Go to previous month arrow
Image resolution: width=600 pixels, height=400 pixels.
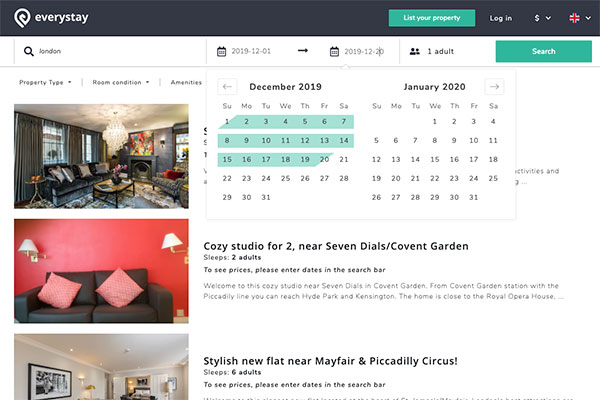(x=227, y=87)
